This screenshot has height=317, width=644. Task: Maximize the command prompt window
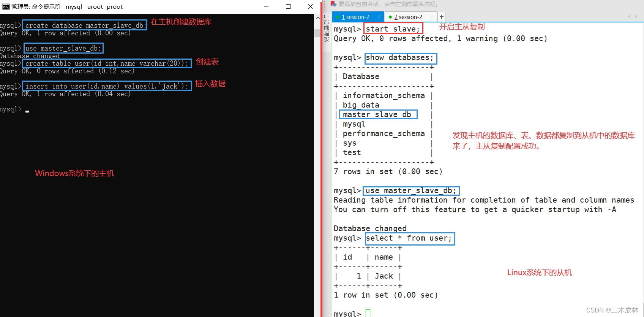[x=288, y=6]
